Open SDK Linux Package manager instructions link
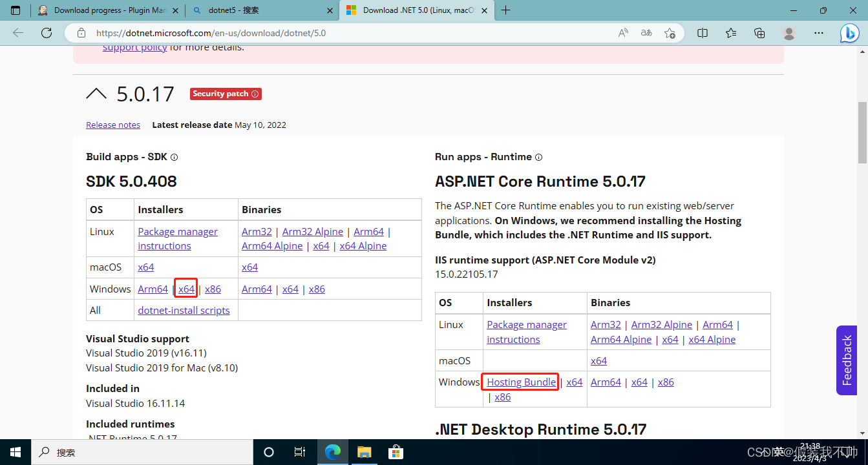 click(178, 238)
